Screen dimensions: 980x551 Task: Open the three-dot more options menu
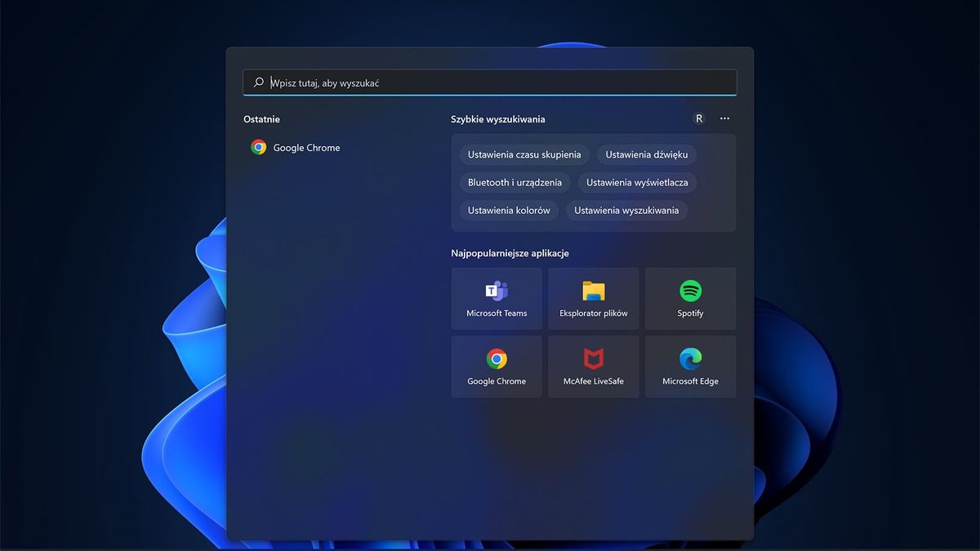pos(724,118)
